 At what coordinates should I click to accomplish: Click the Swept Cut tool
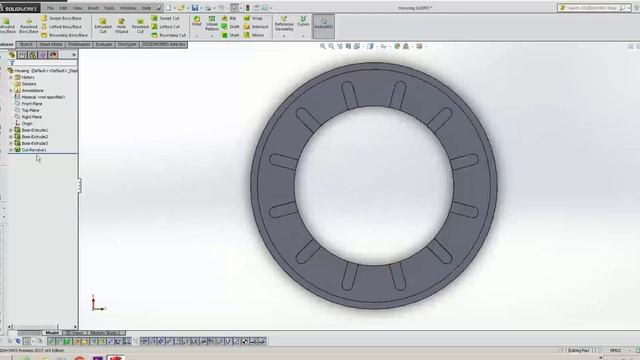[x=165, y=18]
